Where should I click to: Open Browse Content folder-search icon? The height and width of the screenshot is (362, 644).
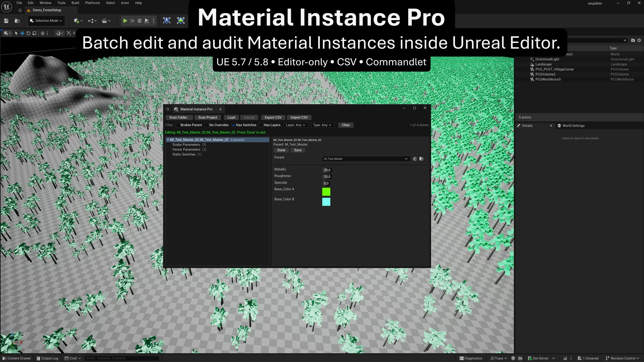17,21
